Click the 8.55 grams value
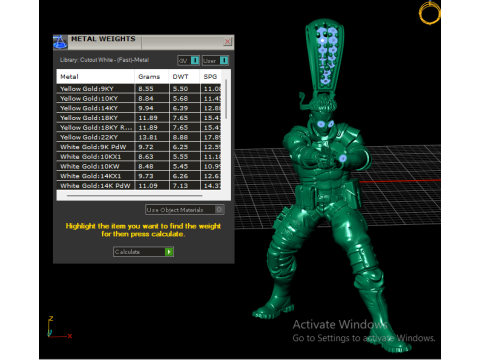 (x=146, y=89)
